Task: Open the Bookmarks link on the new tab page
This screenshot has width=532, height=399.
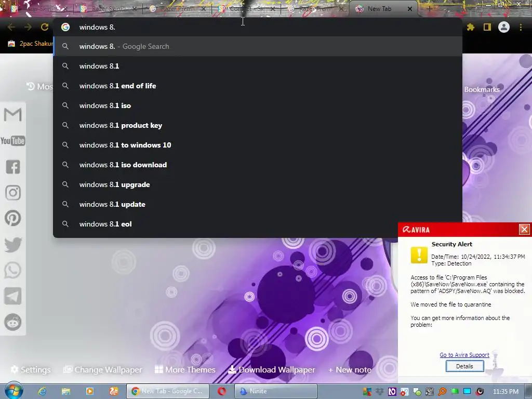Action: [x=482, y=89]
